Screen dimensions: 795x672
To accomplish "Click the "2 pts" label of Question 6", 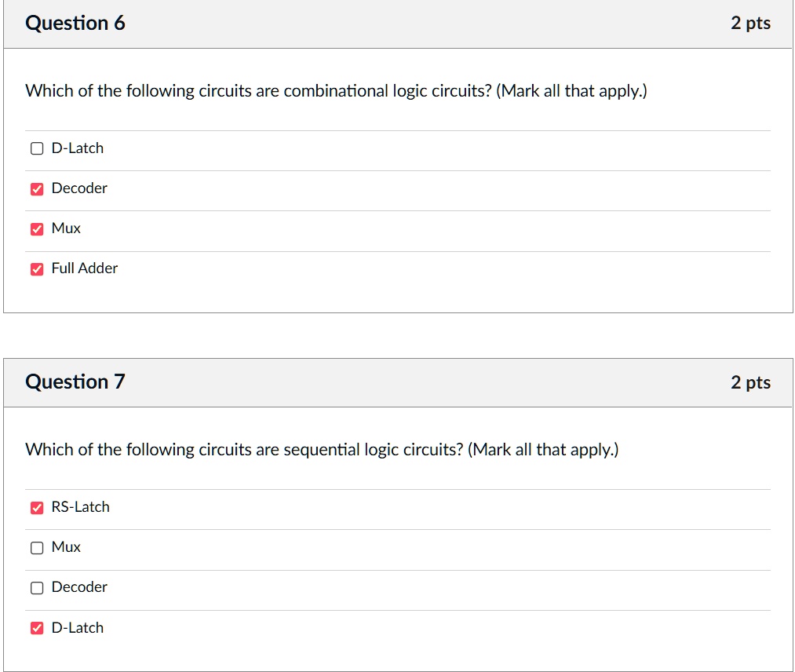I will point(750,24).
